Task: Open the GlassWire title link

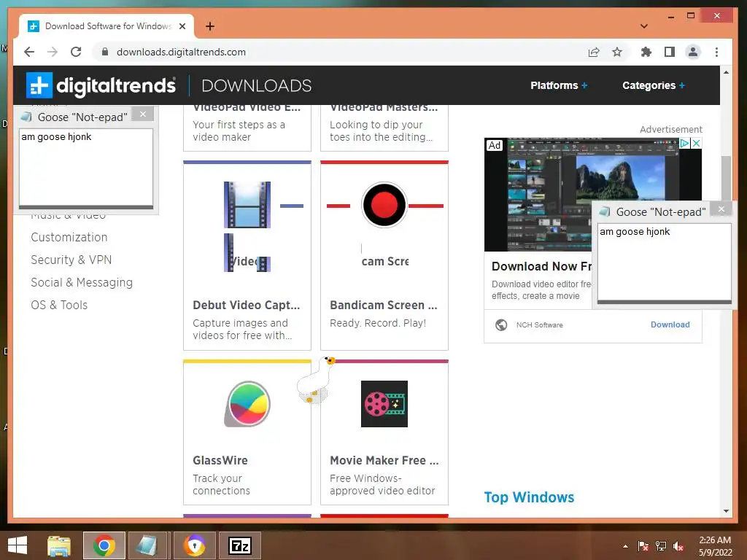Action: pos(220,460)
